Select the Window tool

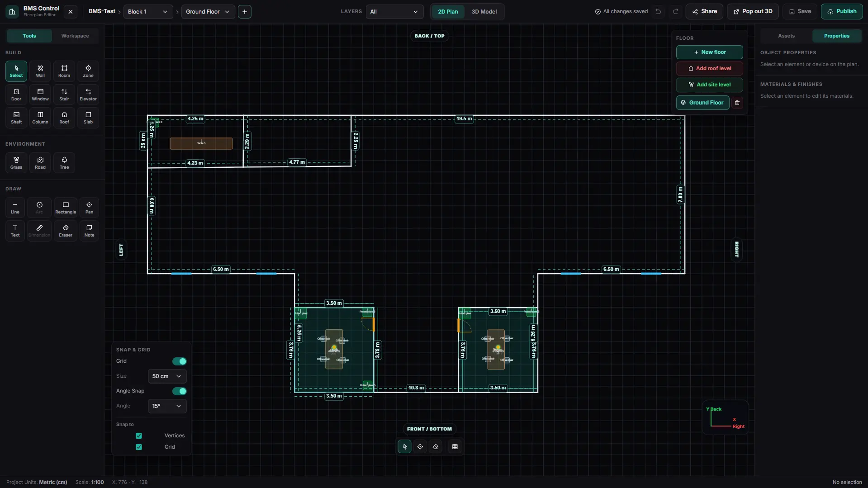[x=40, y=95]
